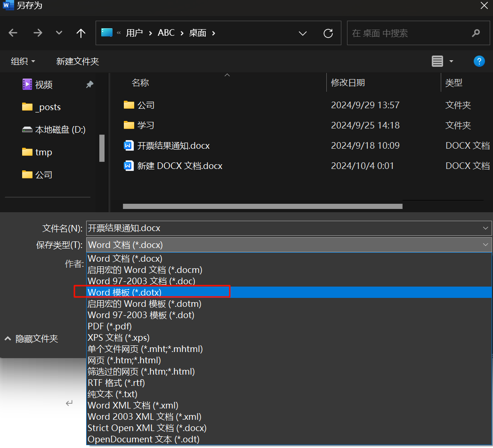Click the view layout icon

[x=437, y=61]
